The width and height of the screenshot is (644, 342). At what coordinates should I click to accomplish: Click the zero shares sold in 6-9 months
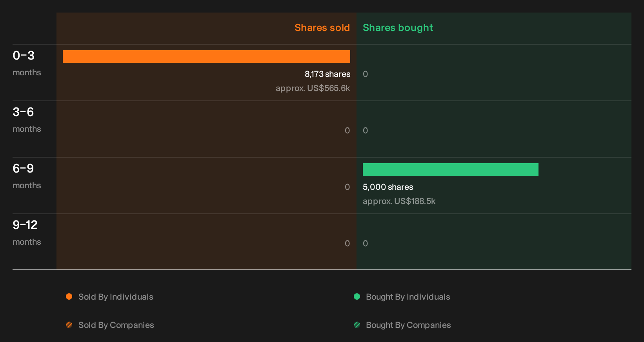coord(347,187)
